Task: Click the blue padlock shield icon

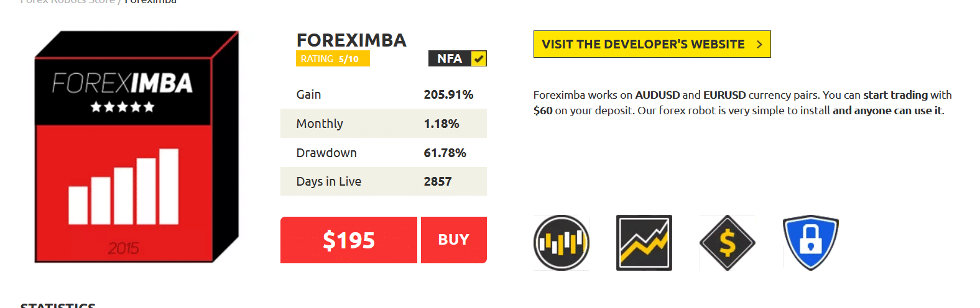Action: point(811,243)
